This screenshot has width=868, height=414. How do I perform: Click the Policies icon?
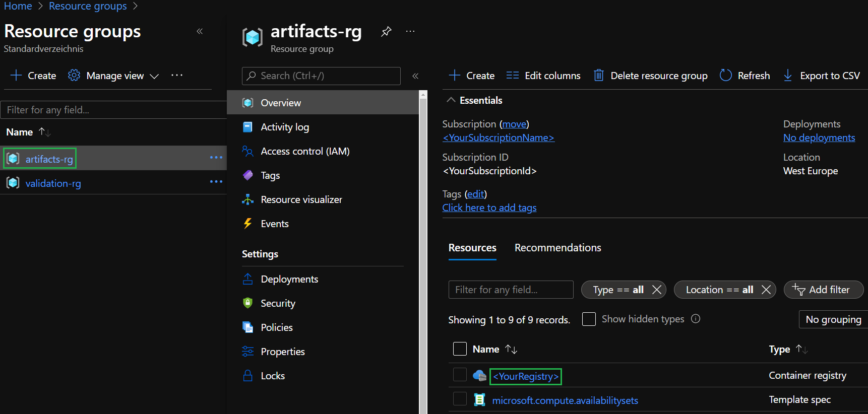click(247, 327)
